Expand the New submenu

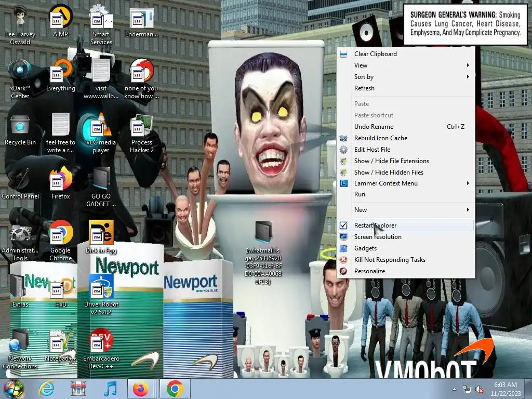[405, 210]
